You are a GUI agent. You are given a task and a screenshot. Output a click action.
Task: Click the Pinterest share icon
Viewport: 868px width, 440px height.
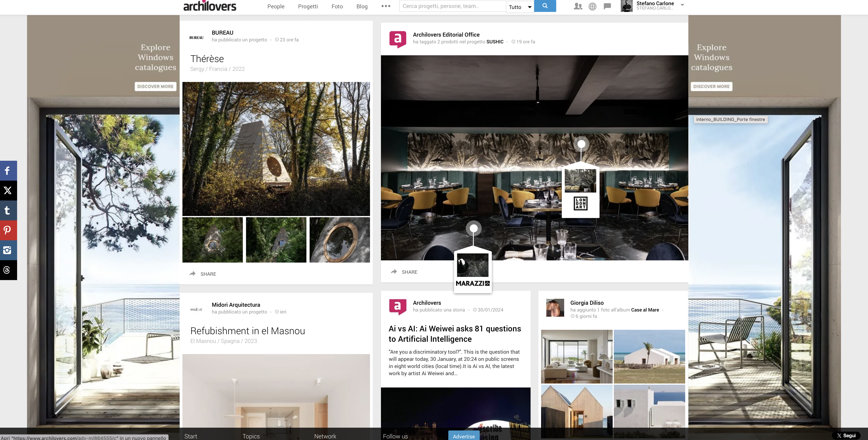8,230
